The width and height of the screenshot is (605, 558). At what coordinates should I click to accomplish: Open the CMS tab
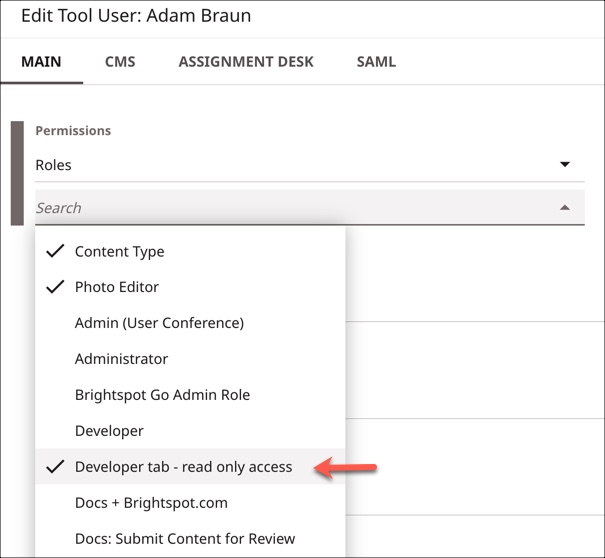pyautogui.click(x=120, y=62)
